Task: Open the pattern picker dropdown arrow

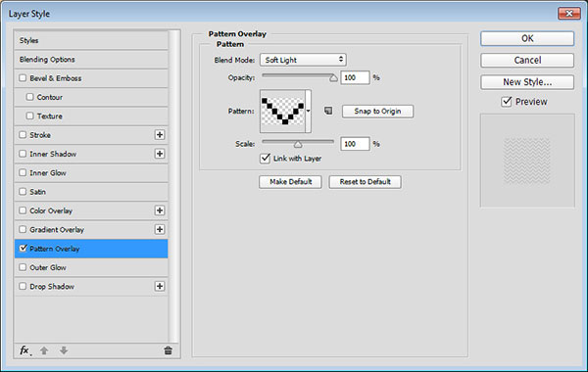Action: [309, 111]
